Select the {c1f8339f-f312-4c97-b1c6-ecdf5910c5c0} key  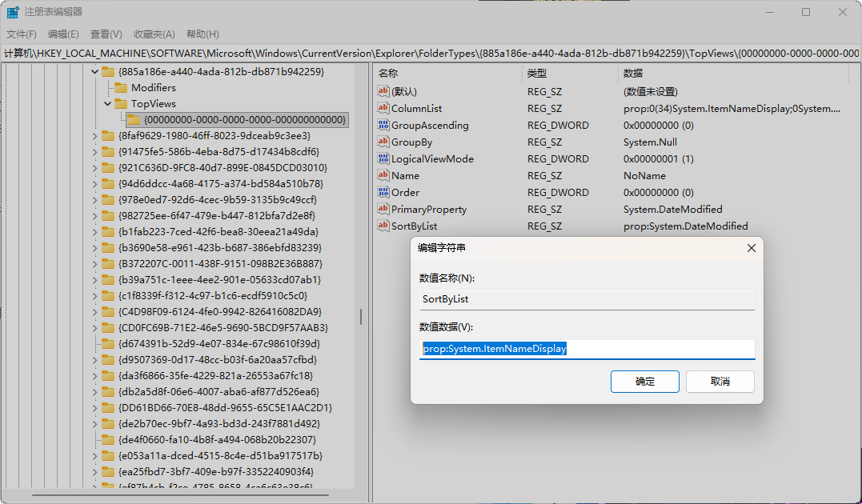click(x=213, y=296)
